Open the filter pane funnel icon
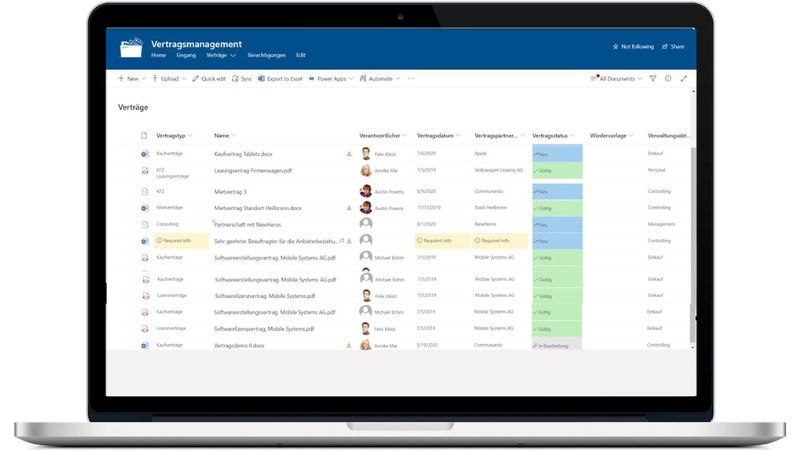 [653, 79]
